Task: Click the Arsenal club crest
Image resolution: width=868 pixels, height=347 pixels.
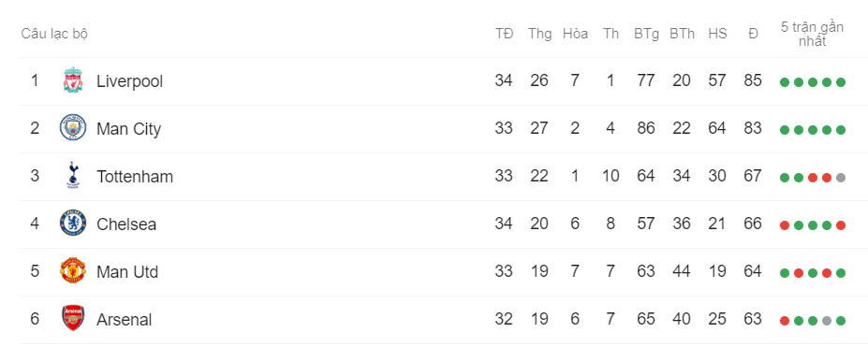Action: coord(73,319)
